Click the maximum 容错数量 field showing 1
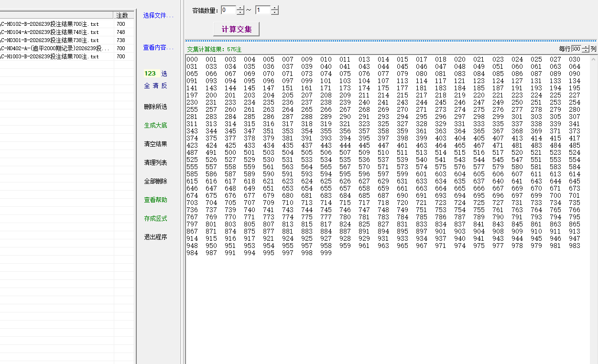Viewport: 598px width, 364px height. coord(263,10)
